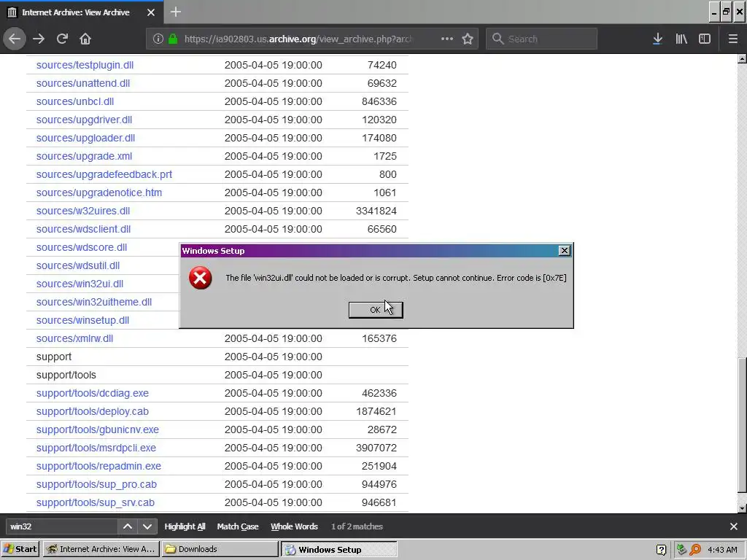Image resolution: width=747 pixels, height=560 pixels.
Task: Open sources/w32uires.dll link
Action: [x=83, y=211]
